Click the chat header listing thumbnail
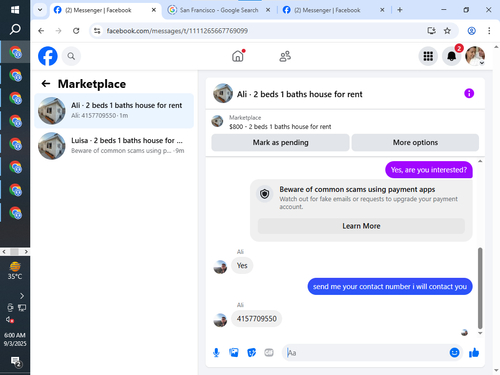The width and height of the screenshot is (500, 375). click(223, 93)
